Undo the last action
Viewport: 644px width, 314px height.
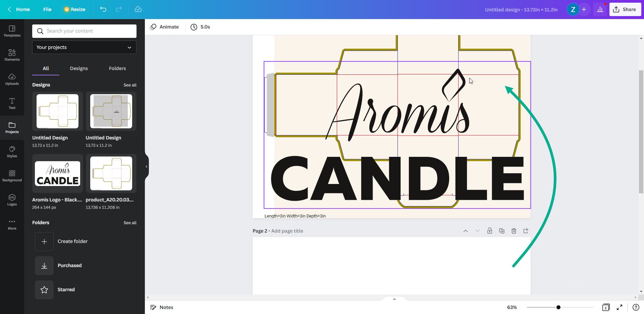pyautogui.click(x=103, y=9)
